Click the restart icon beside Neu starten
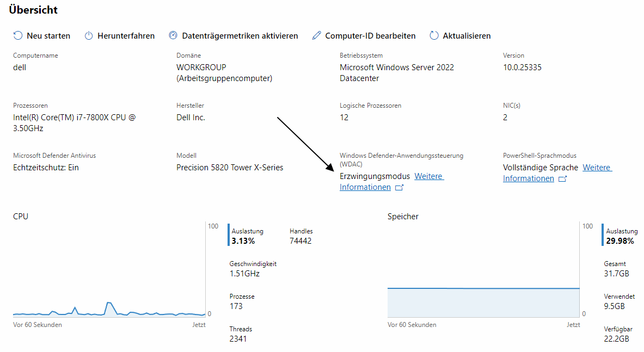Screen dimensions: 644x352 click(x=18, y=35)
